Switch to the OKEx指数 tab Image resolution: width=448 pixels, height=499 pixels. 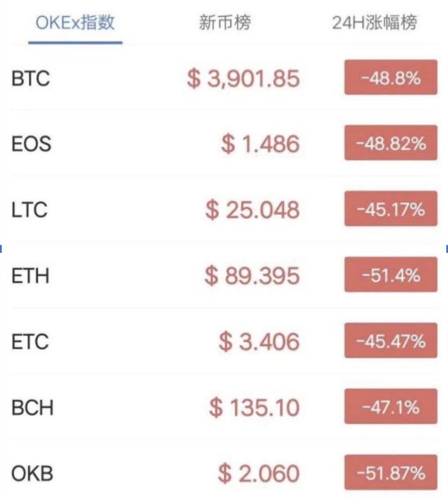tap(75, 23)
